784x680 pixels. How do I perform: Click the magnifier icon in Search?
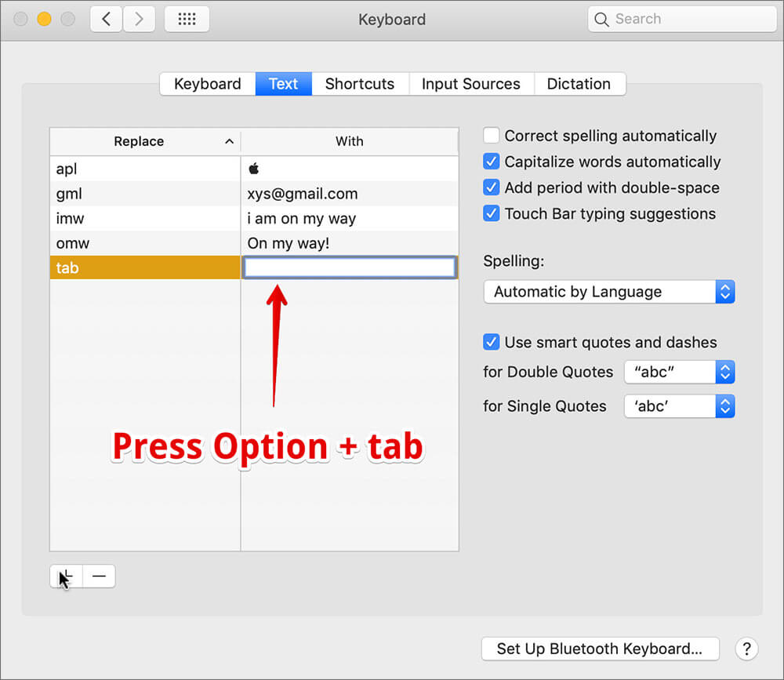(601, 20)
